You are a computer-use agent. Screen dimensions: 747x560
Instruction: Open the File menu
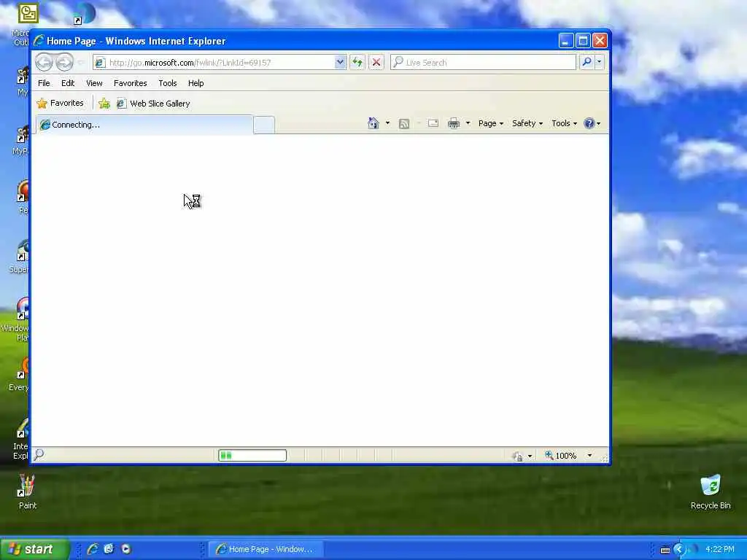[44, 83]
